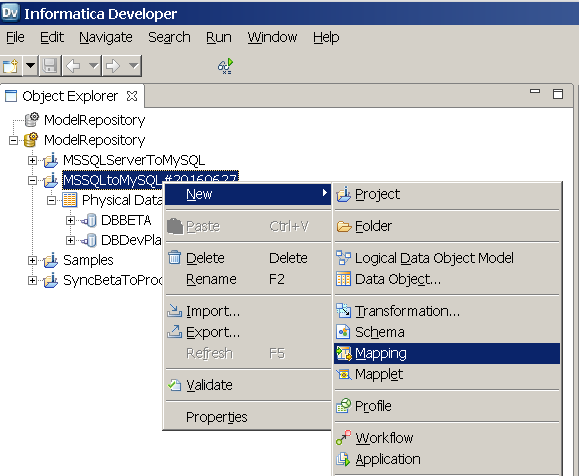Select the MSSQLServerToMySQL project folder icon
The width and height of the screenshot is (583, 476).
click(51, 160)
